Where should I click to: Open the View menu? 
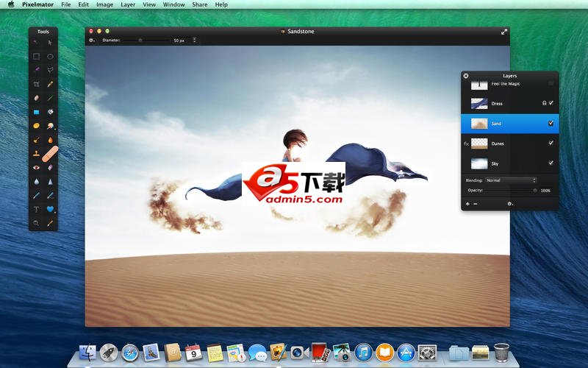pos(149,4)
